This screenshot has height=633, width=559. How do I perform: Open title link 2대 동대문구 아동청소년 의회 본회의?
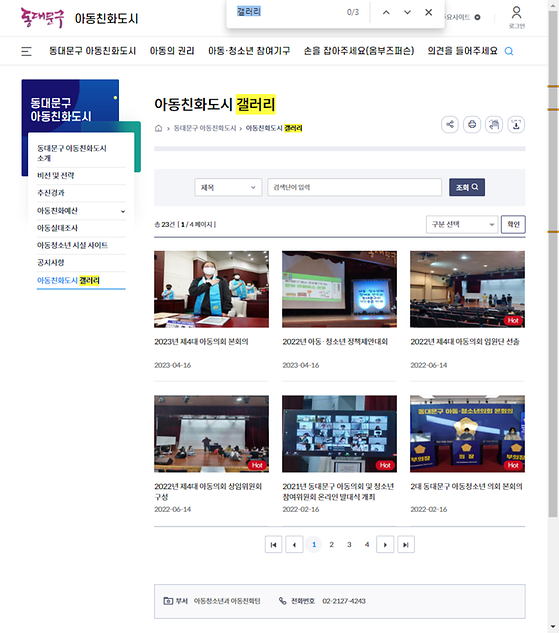[x=467, y=486]
